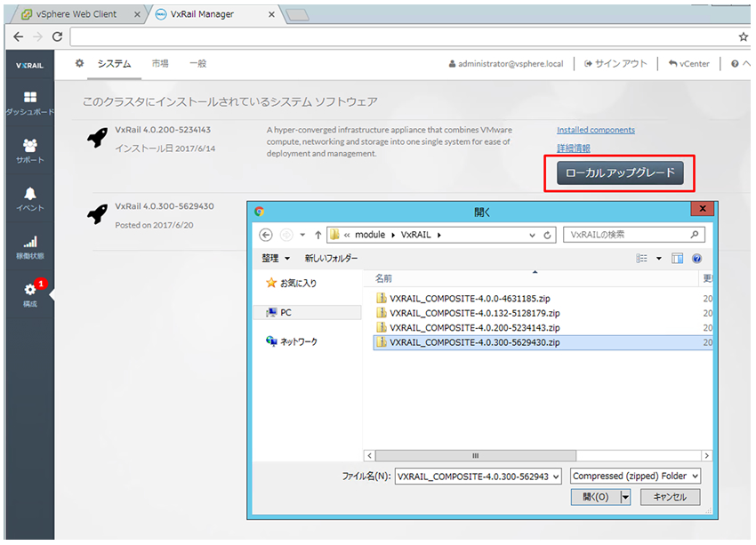Click the vCenter link in header
Image resolution: width=756 pixels, height=545 pixels.
689,64
